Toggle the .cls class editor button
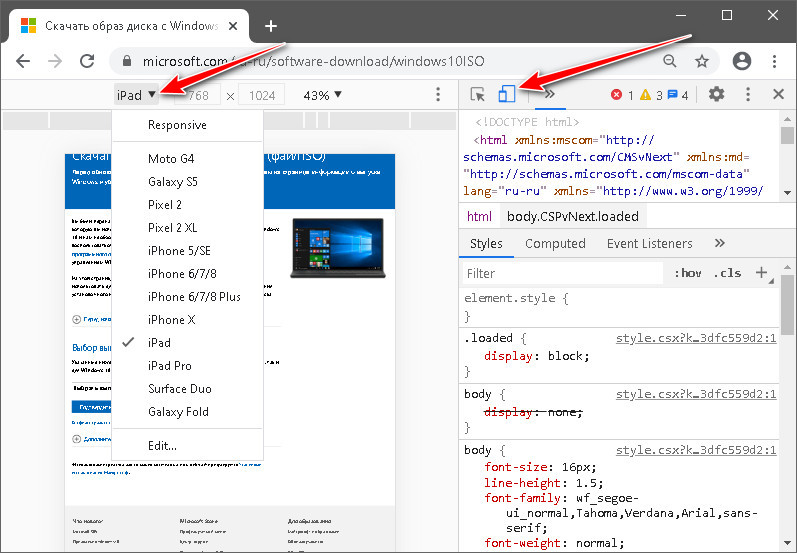 [727, 273]
